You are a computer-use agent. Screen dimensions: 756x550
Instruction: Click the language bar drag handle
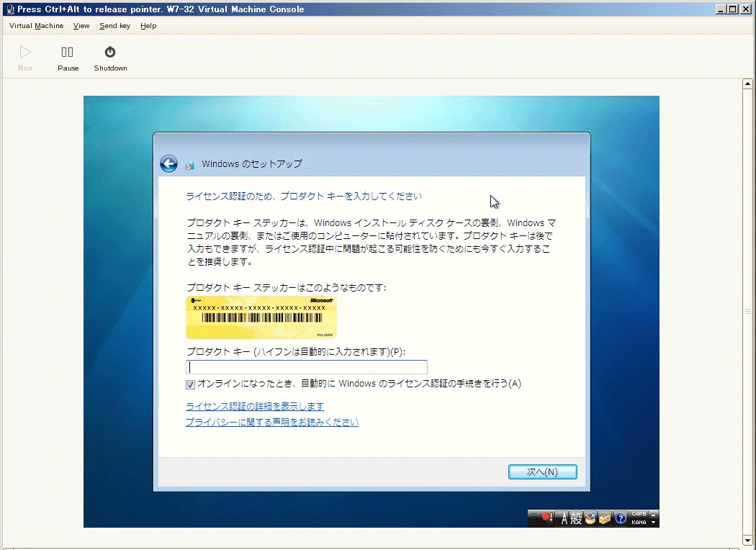(x=534, y=518)
